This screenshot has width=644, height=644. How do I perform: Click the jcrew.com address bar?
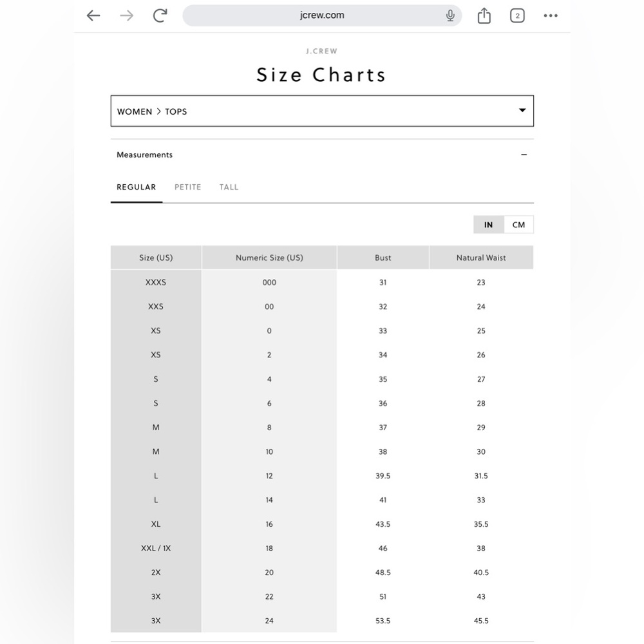point(322,15)
